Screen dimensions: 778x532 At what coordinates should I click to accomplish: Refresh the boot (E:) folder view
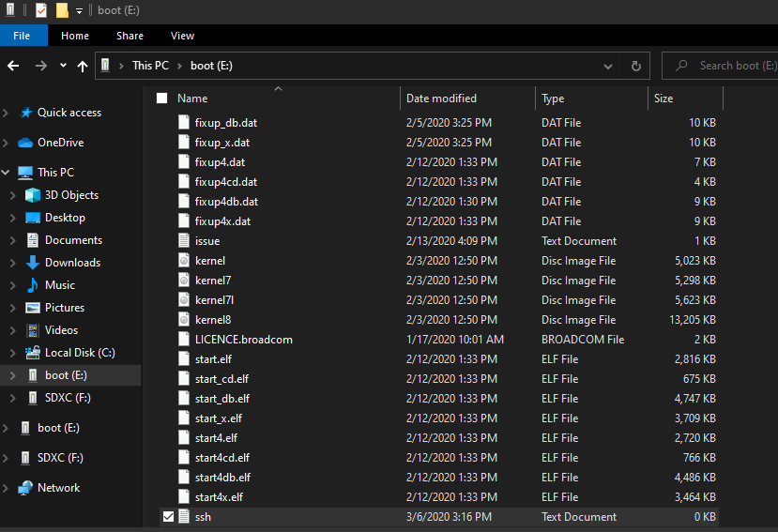(635, 66)
